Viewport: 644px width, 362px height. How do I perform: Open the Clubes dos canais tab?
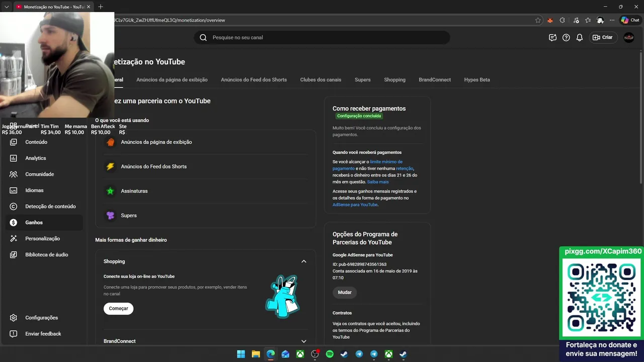320,80
